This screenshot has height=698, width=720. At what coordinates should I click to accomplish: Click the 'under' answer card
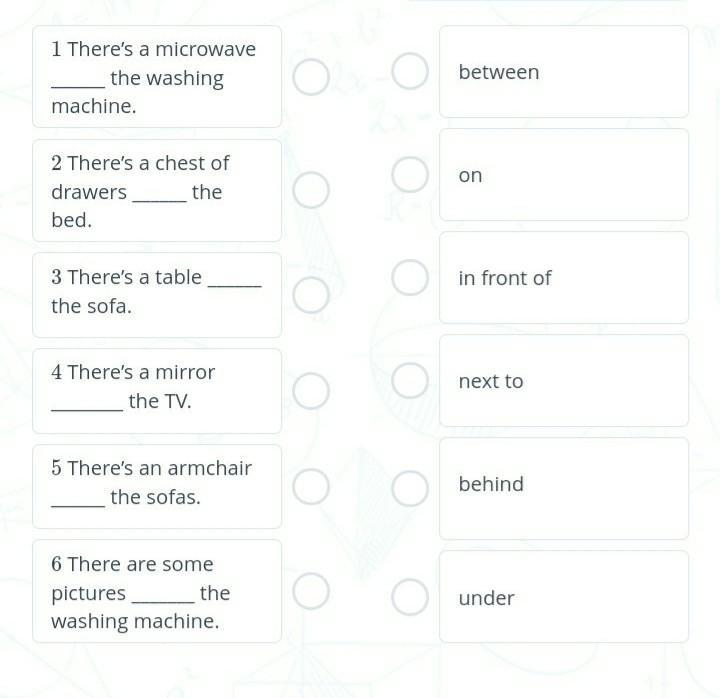point(563,597)
